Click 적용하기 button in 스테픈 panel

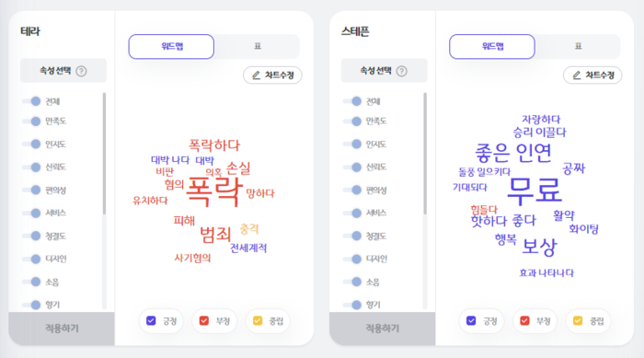tap(383, 329)
